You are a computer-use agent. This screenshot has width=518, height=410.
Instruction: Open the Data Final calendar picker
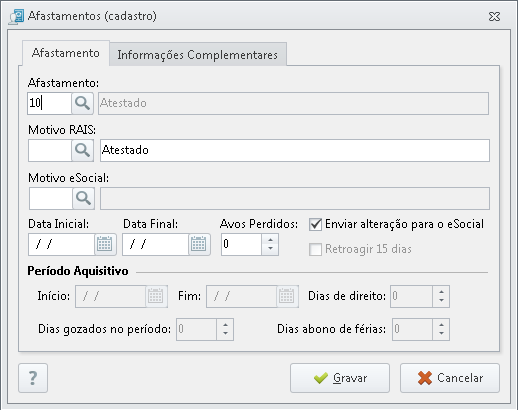point(199,244)
